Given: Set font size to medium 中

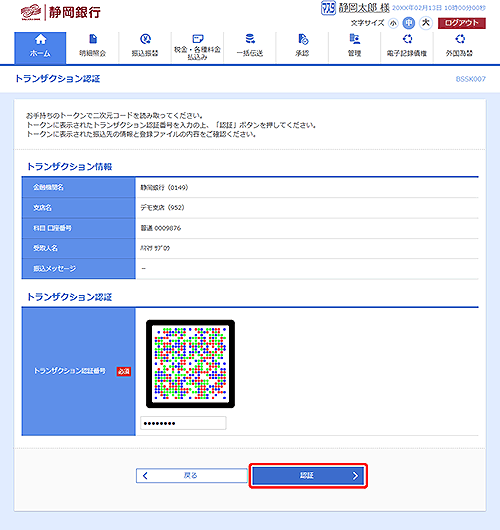Looking at the screenshot, I should 409,23.
